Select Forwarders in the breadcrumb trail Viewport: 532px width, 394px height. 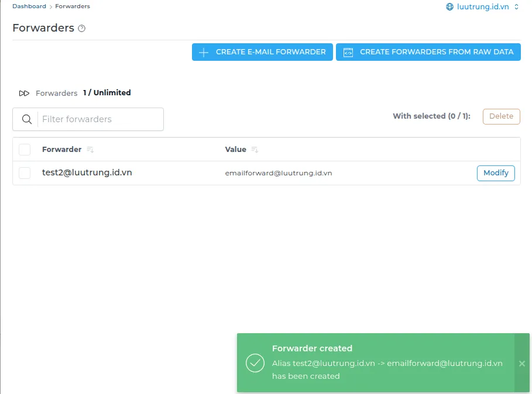pos(72,6)
